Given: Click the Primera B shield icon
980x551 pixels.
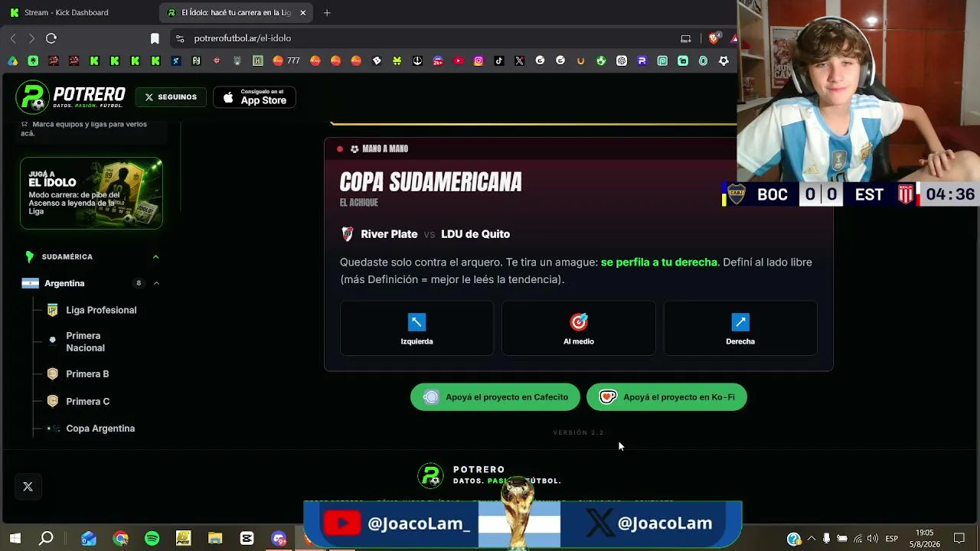Looking at the screenshot, I should point(52,374).
